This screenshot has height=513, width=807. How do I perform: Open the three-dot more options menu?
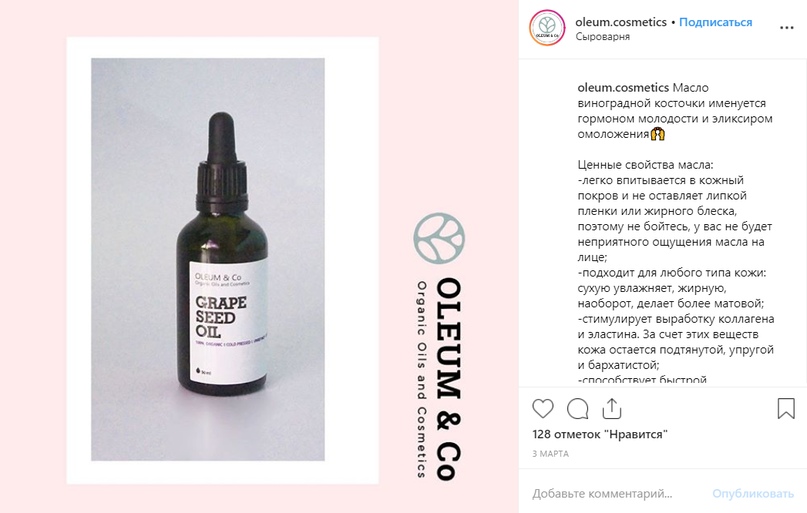786,28
